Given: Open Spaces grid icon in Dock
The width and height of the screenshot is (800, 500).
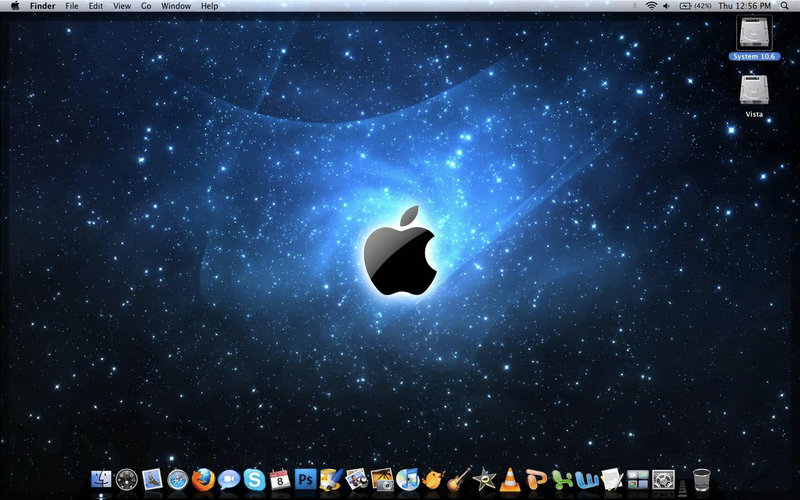Looking at the screenshot, I should 638,480.
